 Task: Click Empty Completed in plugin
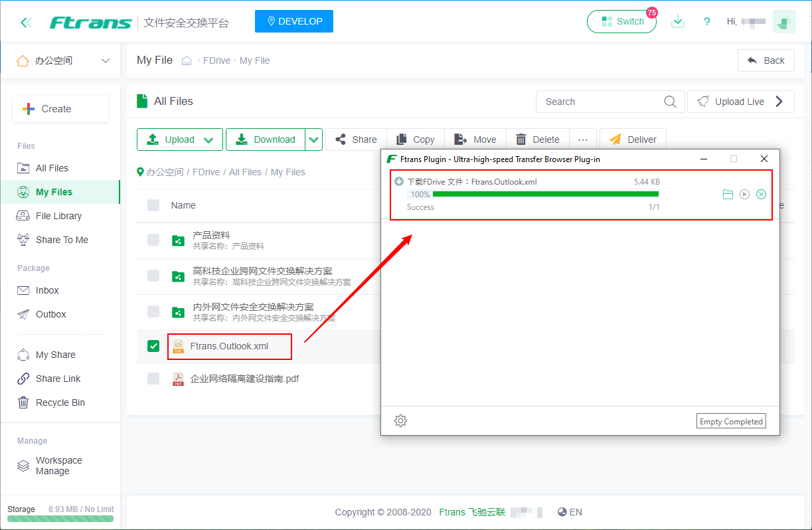point(731,421)
